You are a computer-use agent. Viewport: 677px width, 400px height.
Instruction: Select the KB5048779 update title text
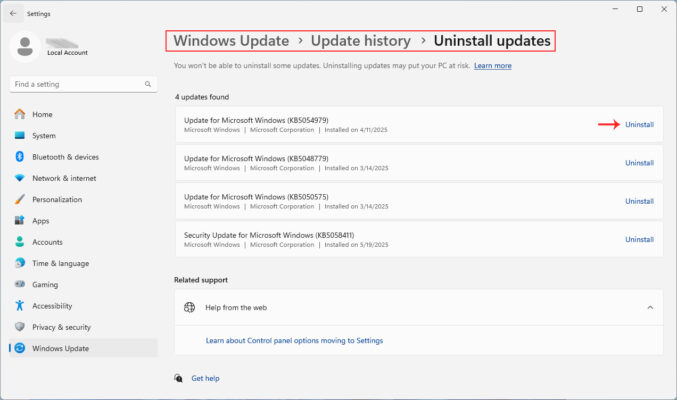coord(256,159)
